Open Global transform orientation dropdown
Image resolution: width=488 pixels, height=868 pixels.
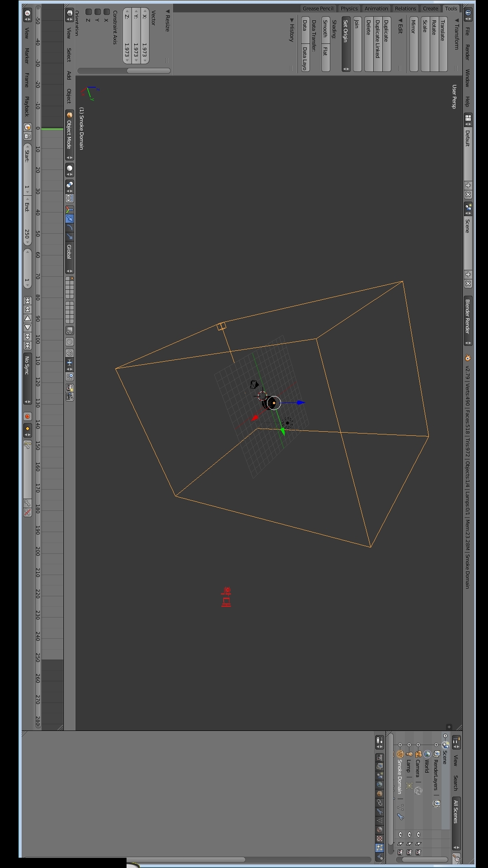(70, 257)
